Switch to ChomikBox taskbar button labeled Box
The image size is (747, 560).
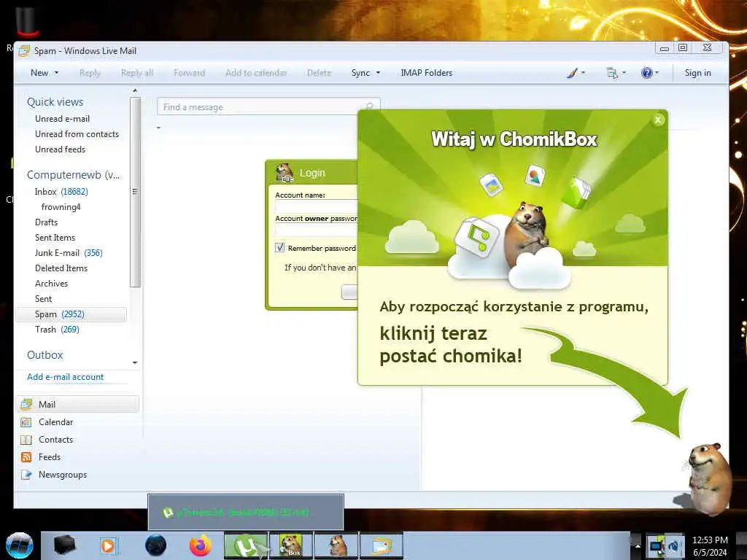click(291, 545)
